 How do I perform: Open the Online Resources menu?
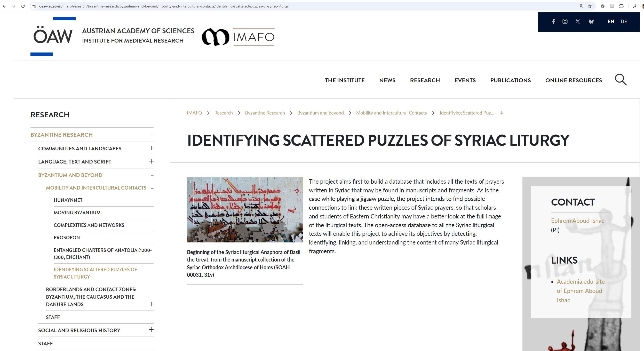point(574,80)
